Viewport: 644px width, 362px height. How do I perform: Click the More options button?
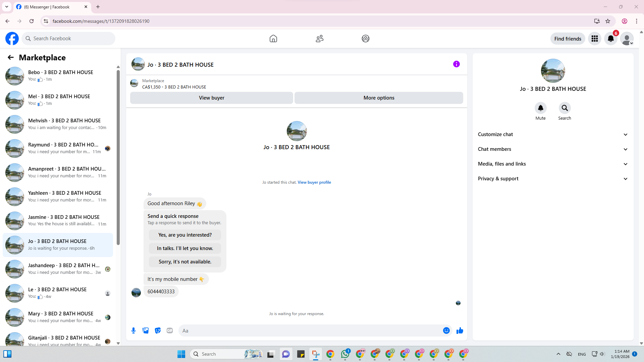pos(379,98)
